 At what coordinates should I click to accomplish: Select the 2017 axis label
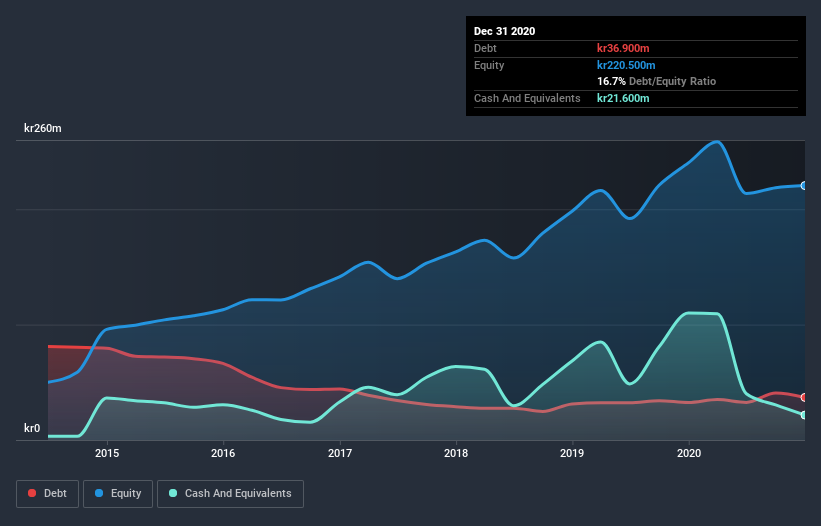[340, 453]
